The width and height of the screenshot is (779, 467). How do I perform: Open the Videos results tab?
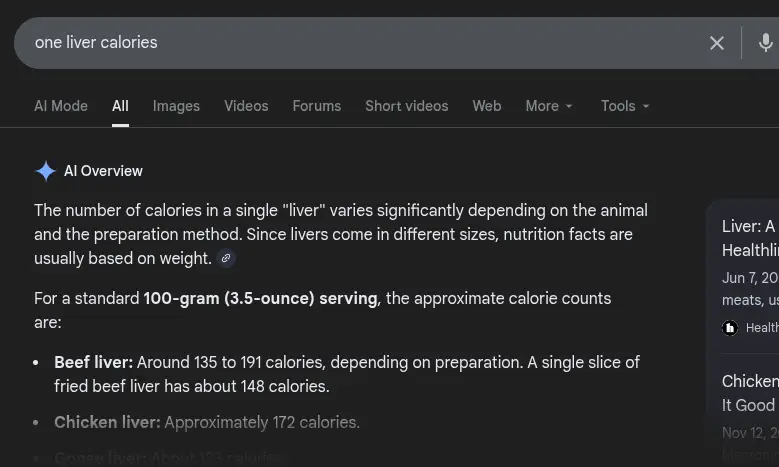click(246, 106)
